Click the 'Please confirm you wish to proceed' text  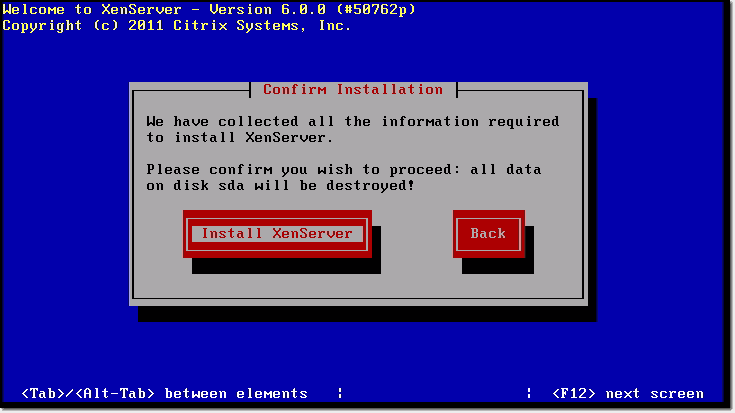[298, 169]
